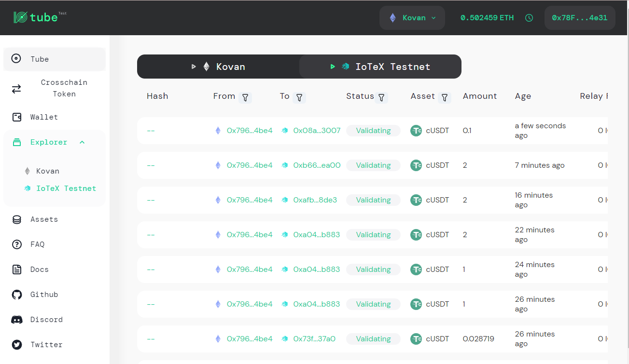Click Ethereum icon in Kovan network selector
629x364 pixels.
tap(393, 18)
